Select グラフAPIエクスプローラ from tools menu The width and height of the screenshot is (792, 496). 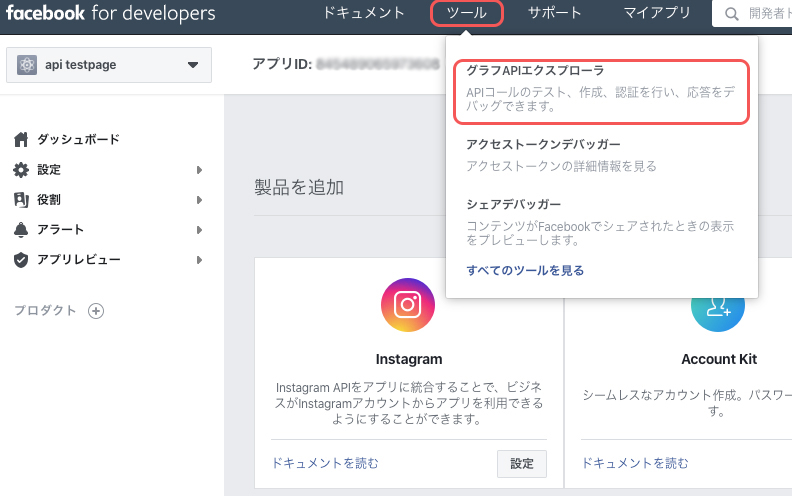coord(601,91)
